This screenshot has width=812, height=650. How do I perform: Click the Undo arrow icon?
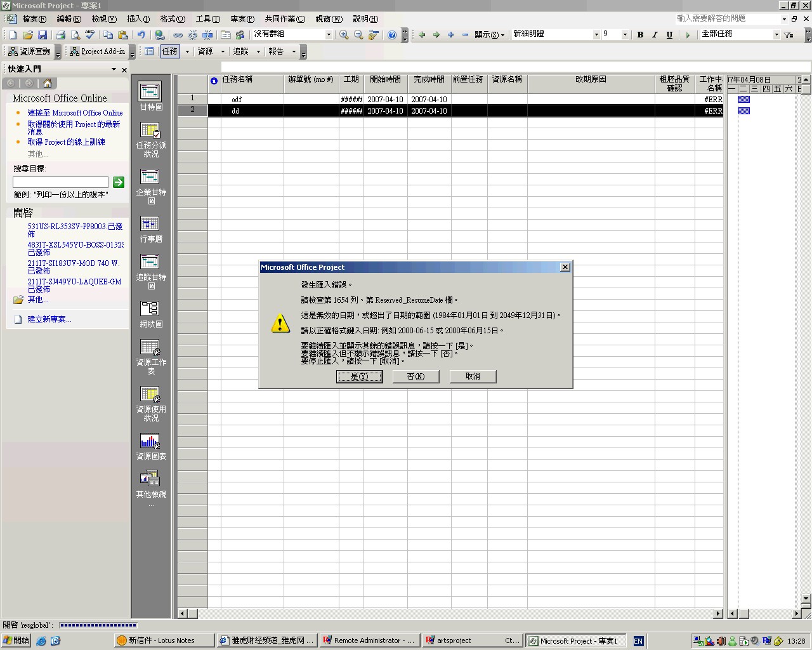(x=141, y=35)
